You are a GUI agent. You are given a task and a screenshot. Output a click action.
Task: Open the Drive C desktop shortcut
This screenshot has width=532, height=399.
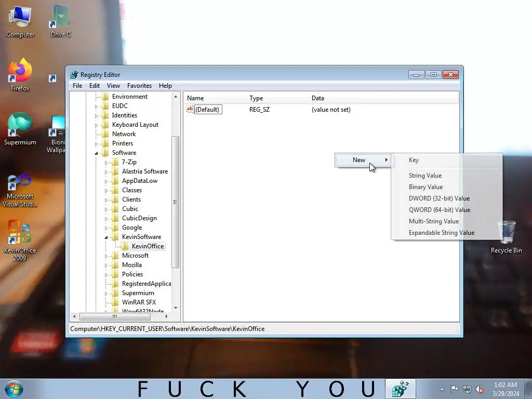pos(60,21)
